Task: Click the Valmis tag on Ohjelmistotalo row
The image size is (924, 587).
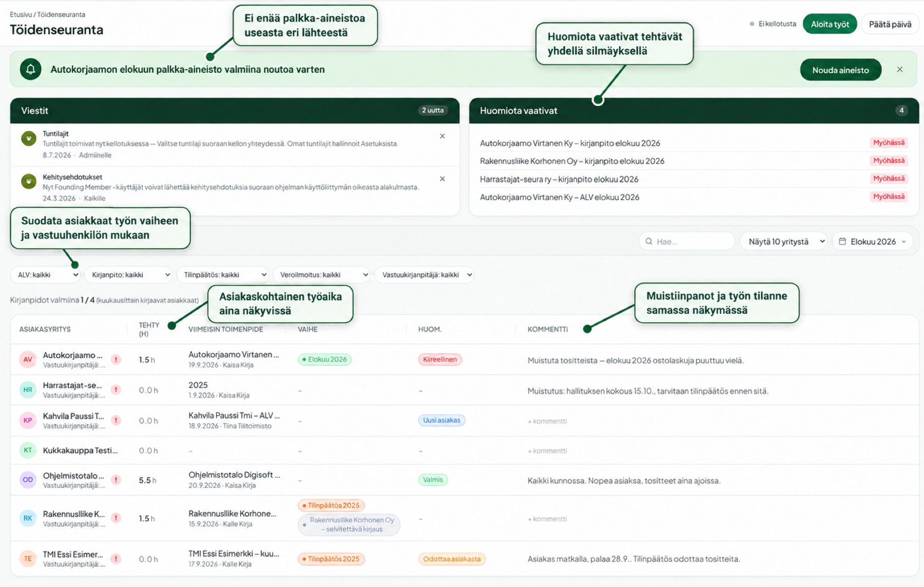Action: pos(433,480)
